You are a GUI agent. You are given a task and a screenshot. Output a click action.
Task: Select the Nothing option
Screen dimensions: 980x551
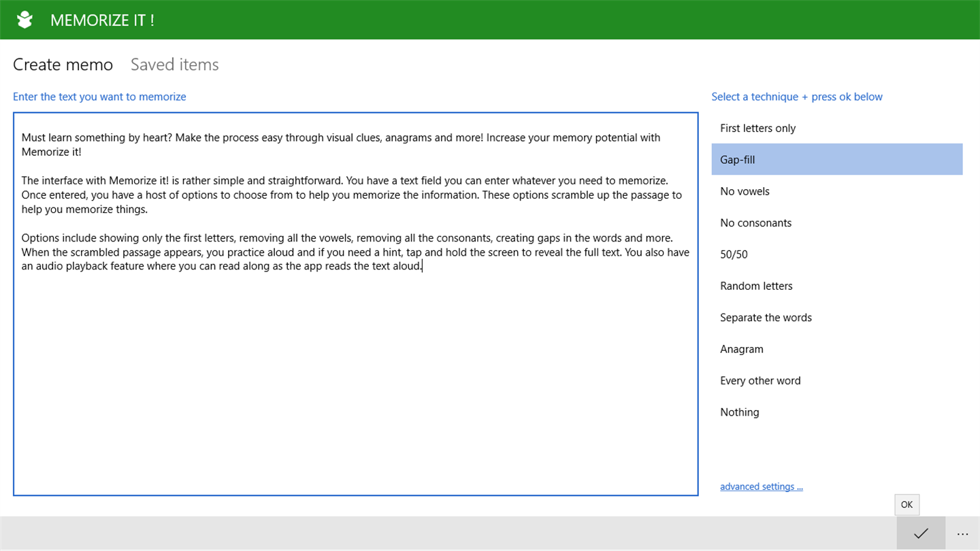point(837,412)
